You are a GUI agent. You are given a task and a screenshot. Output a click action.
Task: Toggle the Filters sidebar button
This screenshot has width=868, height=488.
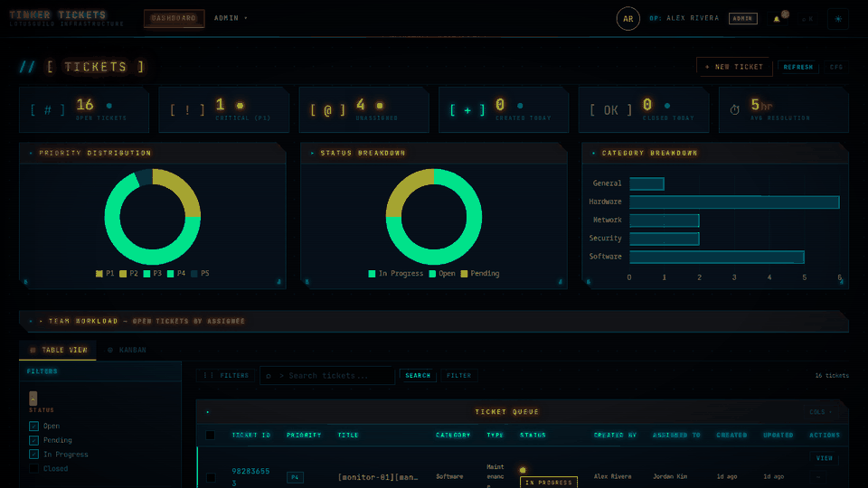click(226, 376)
